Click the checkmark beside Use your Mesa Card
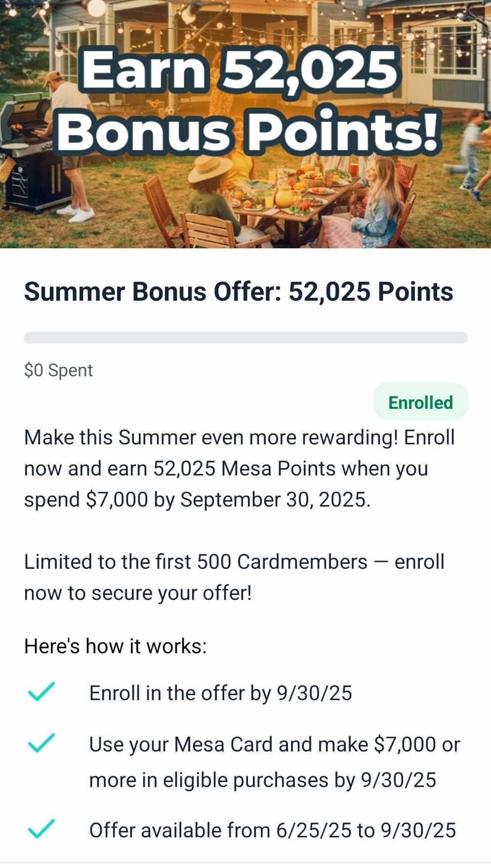Screen dimensions: 491x868 (41, 743)
